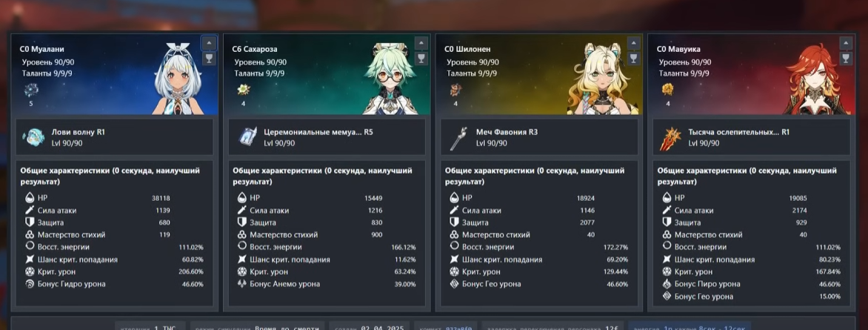Viewport: 868px width, 330px height.
Task: Click the Защита shield icon for Шилонен
Action: tap(455, 222)
